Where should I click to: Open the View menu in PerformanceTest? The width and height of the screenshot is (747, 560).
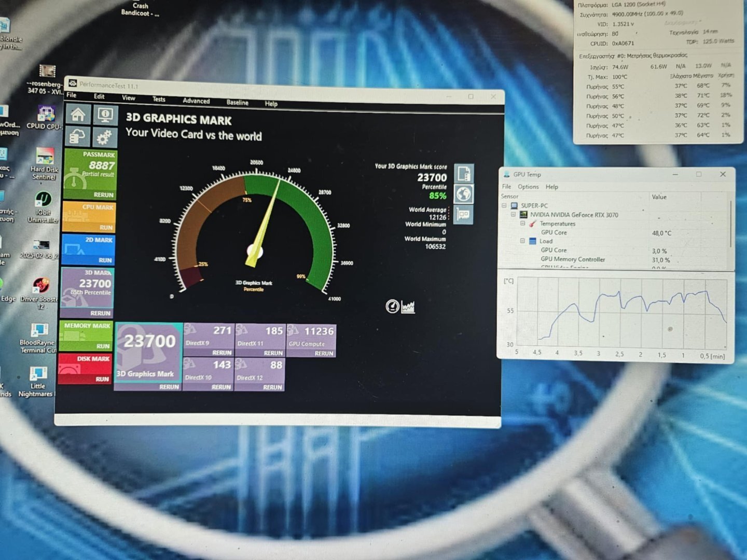coord(129,97)
